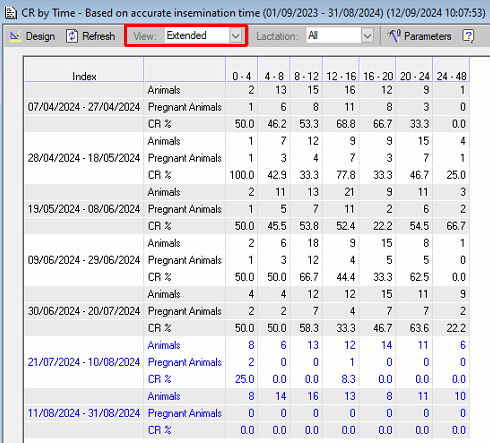This screenshot has width=490, height=443.
Task: Click the 25.0 blue CR % cell
Action: point(242,379)
